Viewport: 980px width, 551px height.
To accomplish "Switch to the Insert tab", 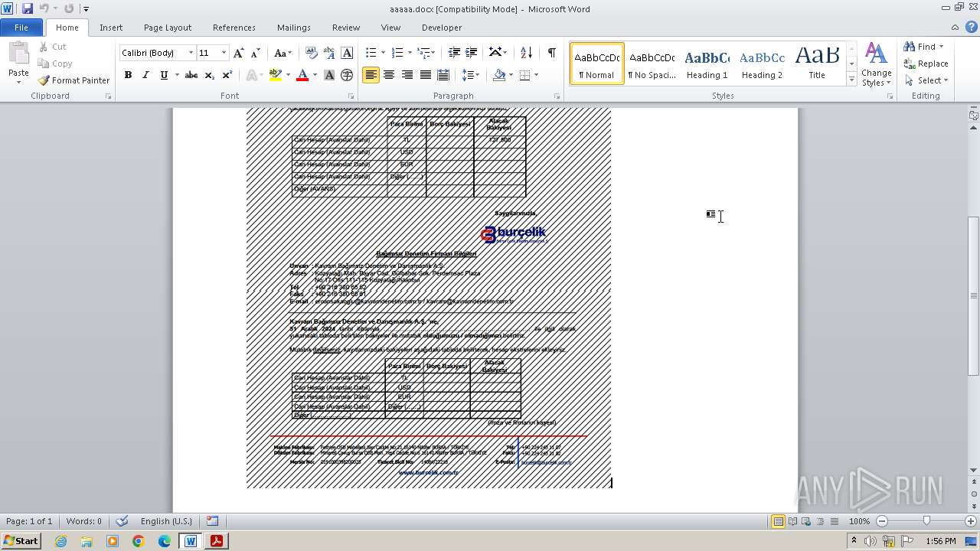I will (111, 28).
